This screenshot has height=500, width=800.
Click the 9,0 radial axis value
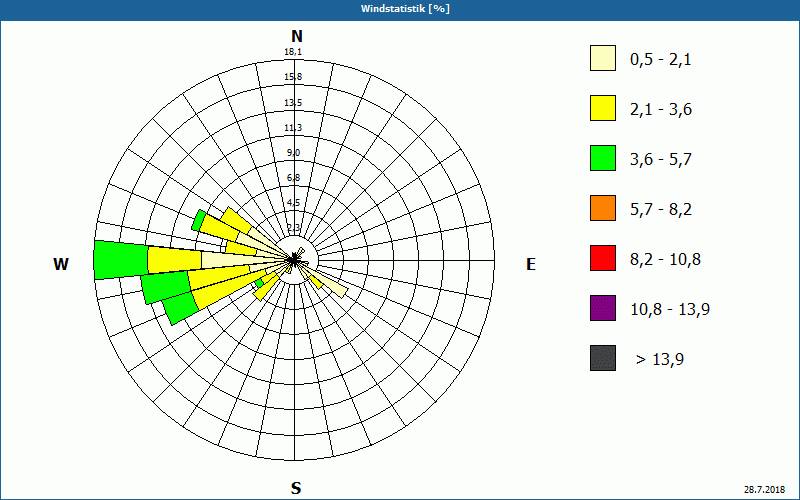point(293,153)
